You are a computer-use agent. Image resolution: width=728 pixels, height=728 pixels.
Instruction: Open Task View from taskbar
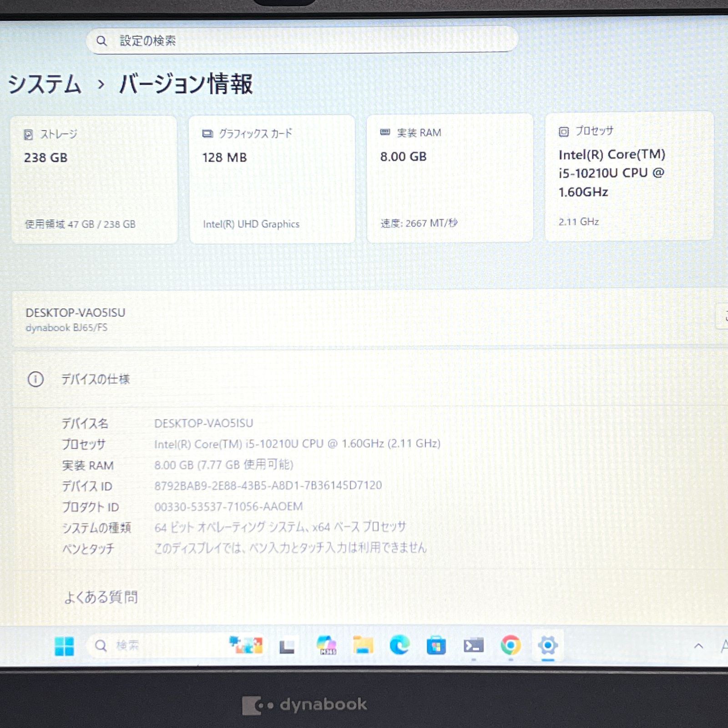tap(287, 646)
